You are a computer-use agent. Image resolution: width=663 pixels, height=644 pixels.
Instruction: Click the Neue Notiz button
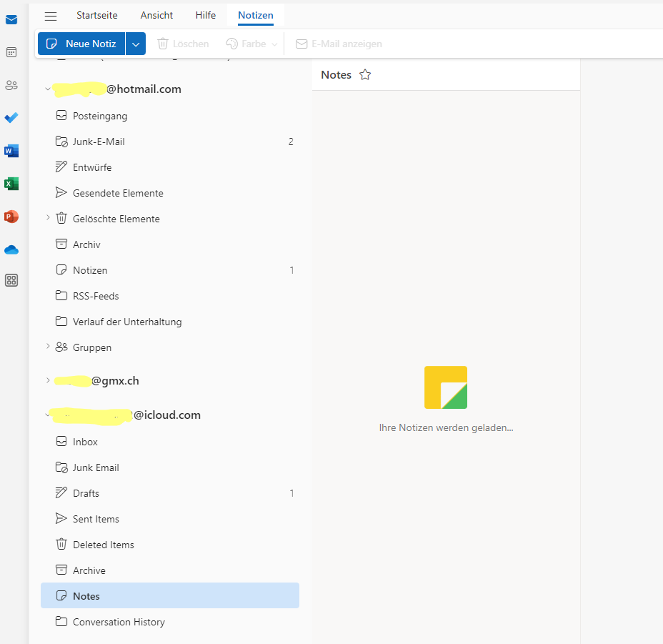(x=81, y=44)
